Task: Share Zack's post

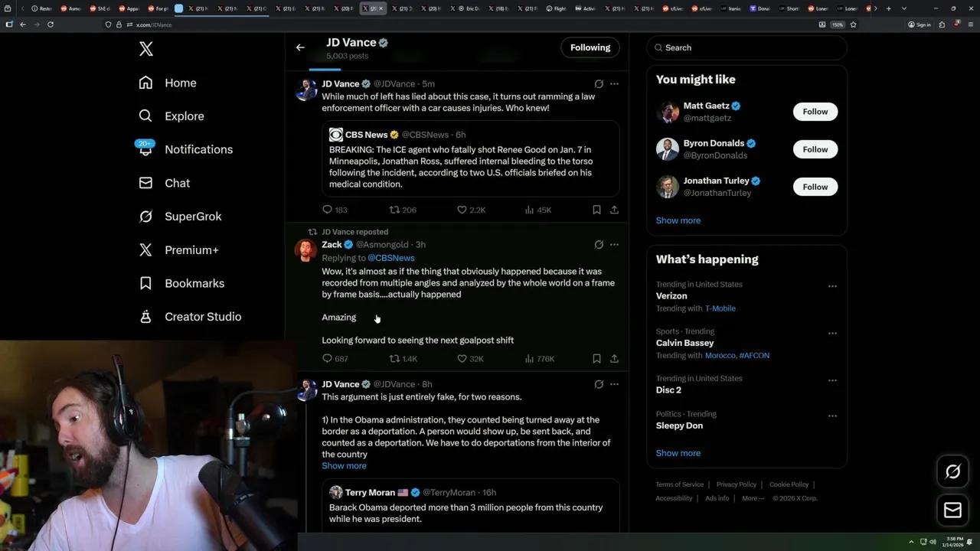Action: pos(614,359)
